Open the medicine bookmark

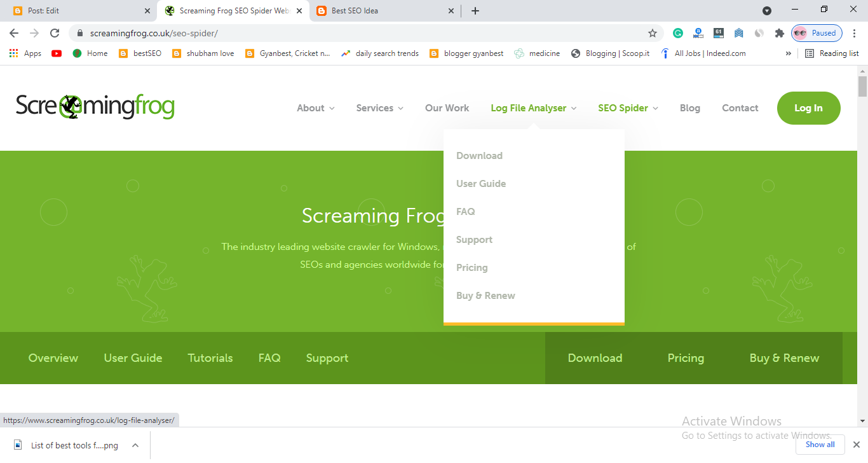[x=537, y=53]
